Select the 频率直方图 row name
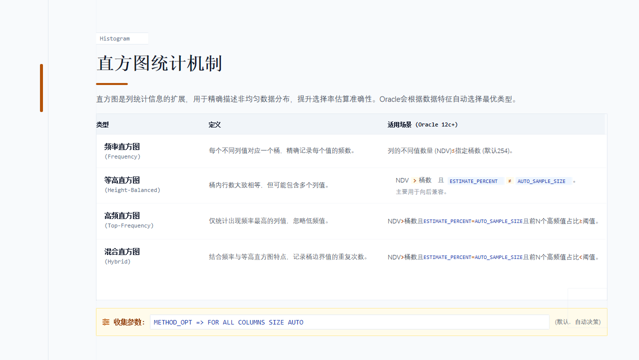The height and width of the screenshot is (360, 639). [122, 147]
